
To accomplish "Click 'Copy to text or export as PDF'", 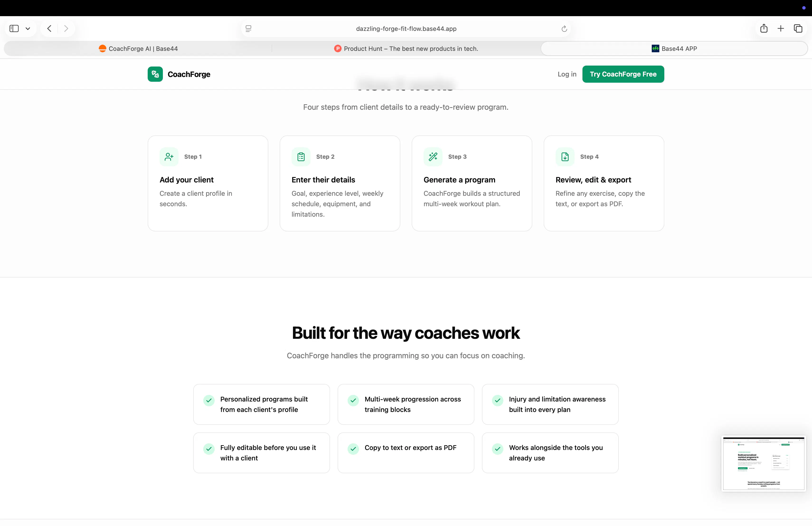I will (x=411, y=448).
